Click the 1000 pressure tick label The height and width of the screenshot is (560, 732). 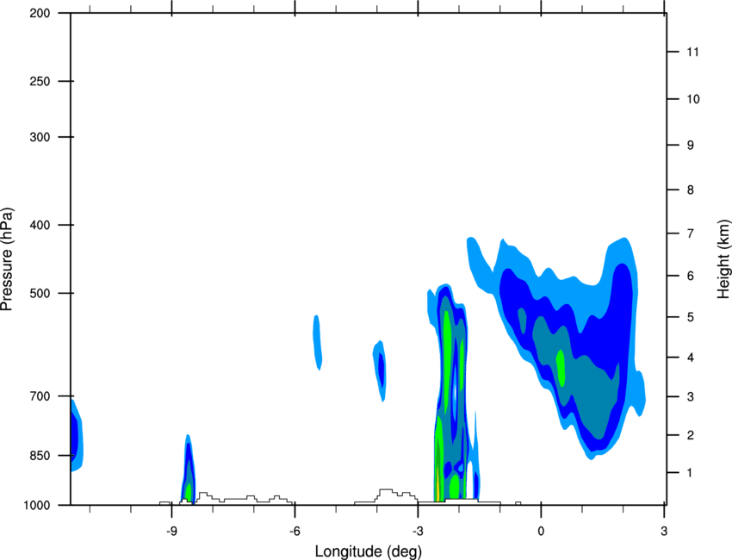(37, 506)
